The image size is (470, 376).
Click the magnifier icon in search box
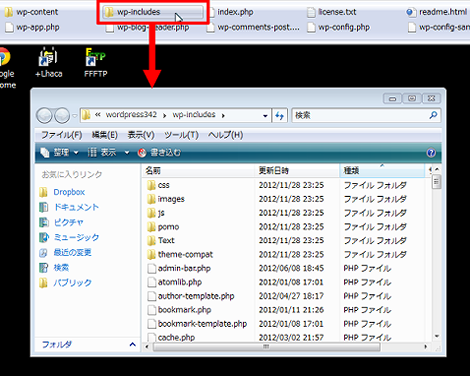[x=433, y=115]
